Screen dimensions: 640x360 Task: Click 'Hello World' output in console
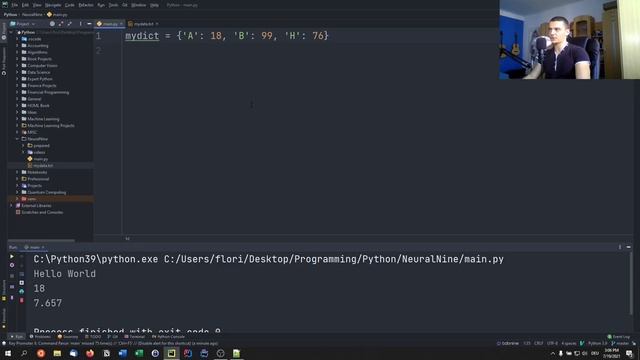(x=64, y=274)
